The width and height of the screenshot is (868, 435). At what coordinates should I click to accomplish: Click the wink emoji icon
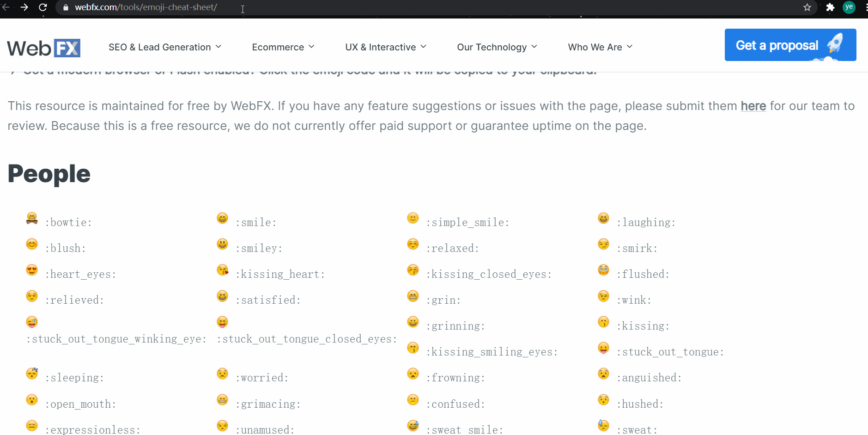pos(603,296)
